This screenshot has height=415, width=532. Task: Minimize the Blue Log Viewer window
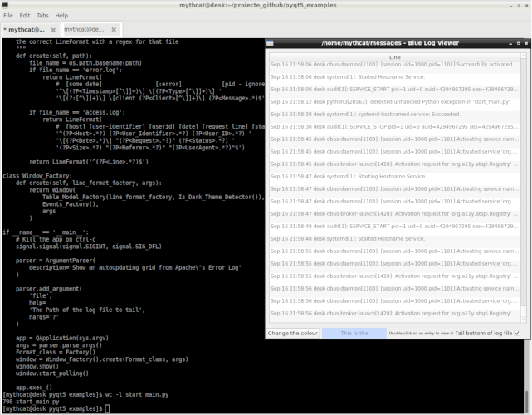point(510,43)
